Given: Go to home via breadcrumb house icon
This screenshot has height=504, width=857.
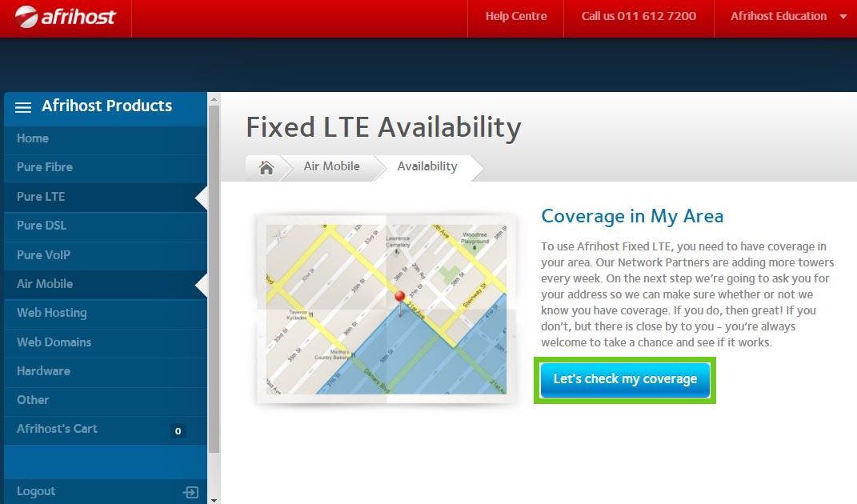Looking at the screenshot, I should coord(266,167).
